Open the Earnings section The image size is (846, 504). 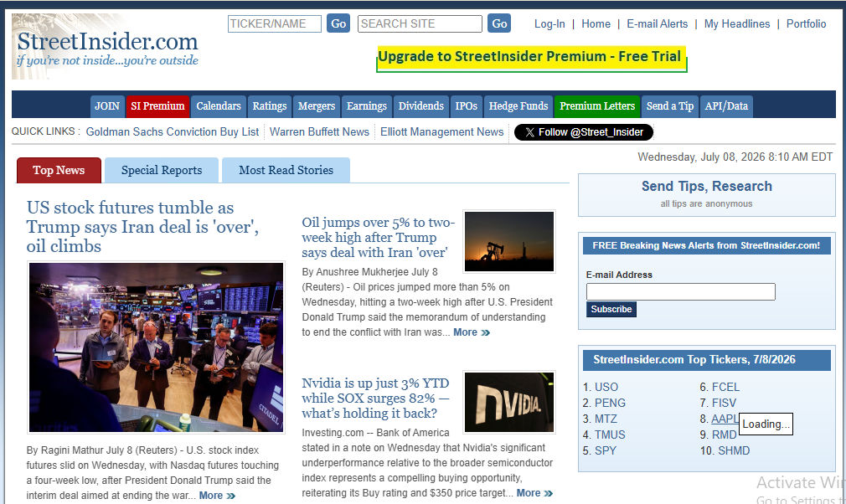pyautogui.click(x=367, y=106)
